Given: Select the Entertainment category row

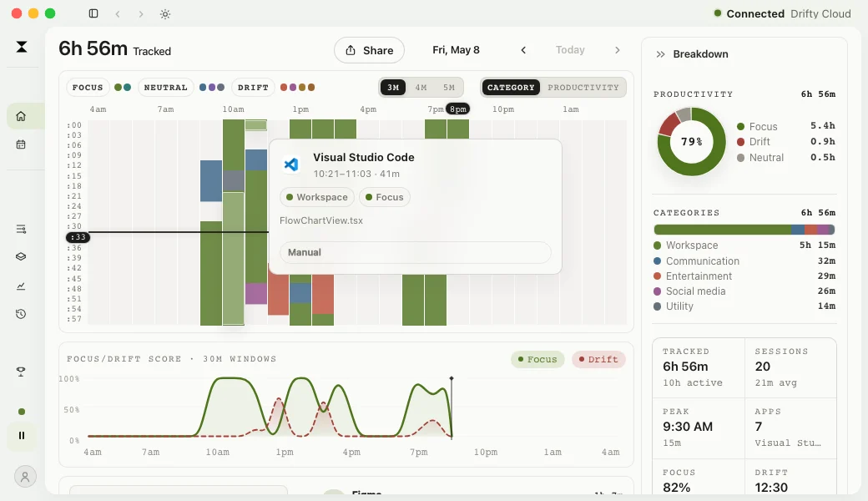Looking at the screenshot, I should pyautogui.click(x=744, y=276).
